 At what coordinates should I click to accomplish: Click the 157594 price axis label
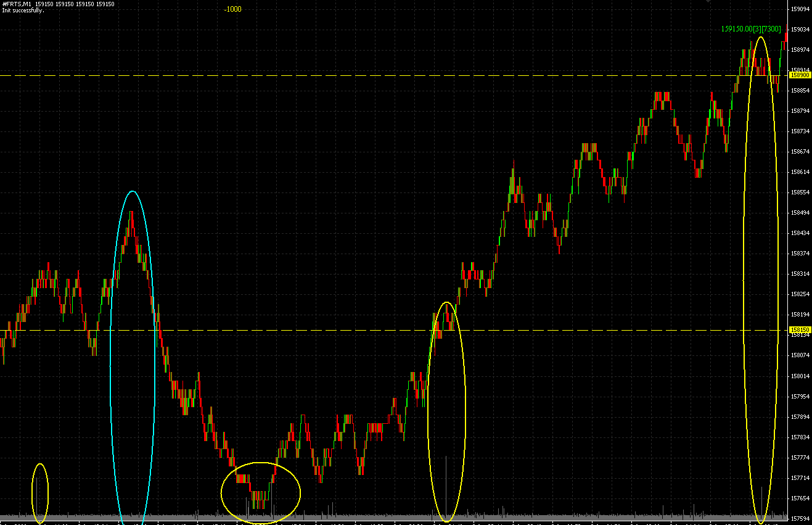[800, 519]
